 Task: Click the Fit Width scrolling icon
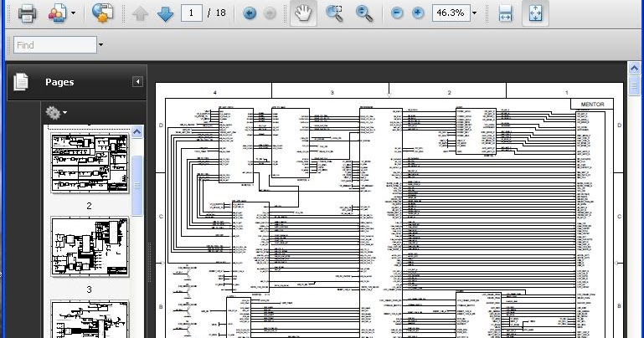506,13
